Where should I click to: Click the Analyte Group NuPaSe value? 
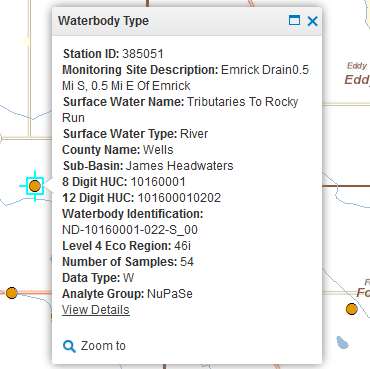click(170, 294)
